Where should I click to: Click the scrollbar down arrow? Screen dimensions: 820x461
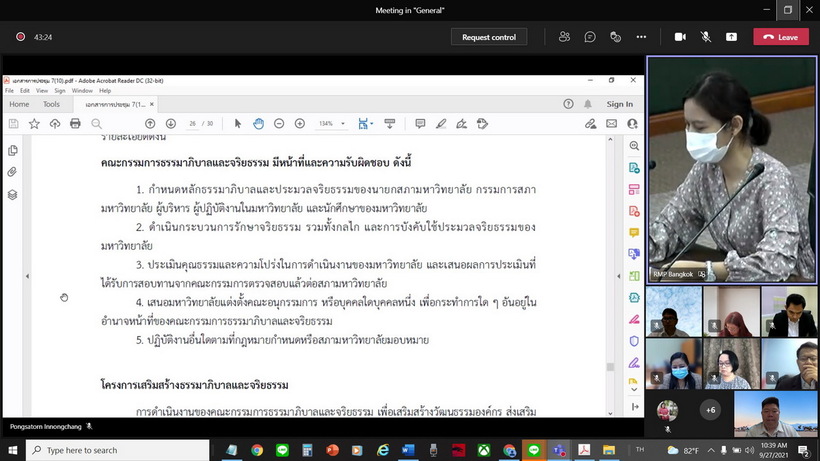(x=610, y=413)
